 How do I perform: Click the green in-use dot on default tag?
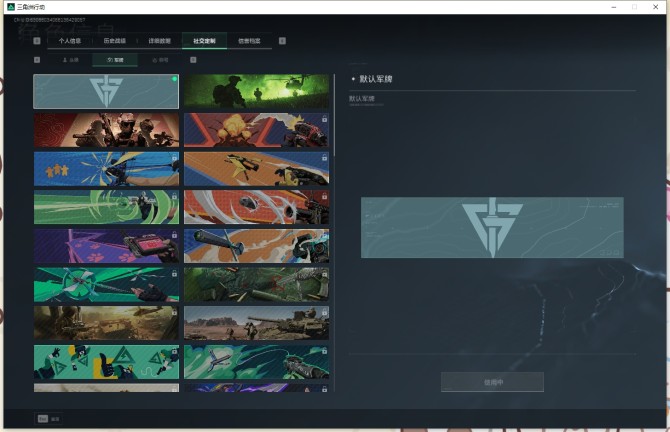click(x=174, y=79)
